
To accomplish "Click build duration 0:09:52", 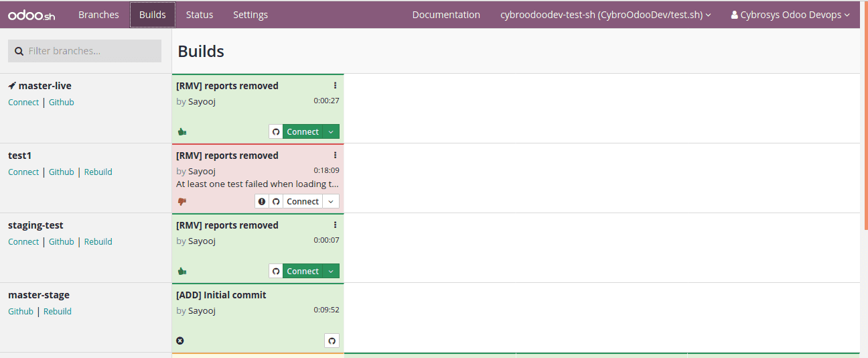I will click(x=326, y=310).
